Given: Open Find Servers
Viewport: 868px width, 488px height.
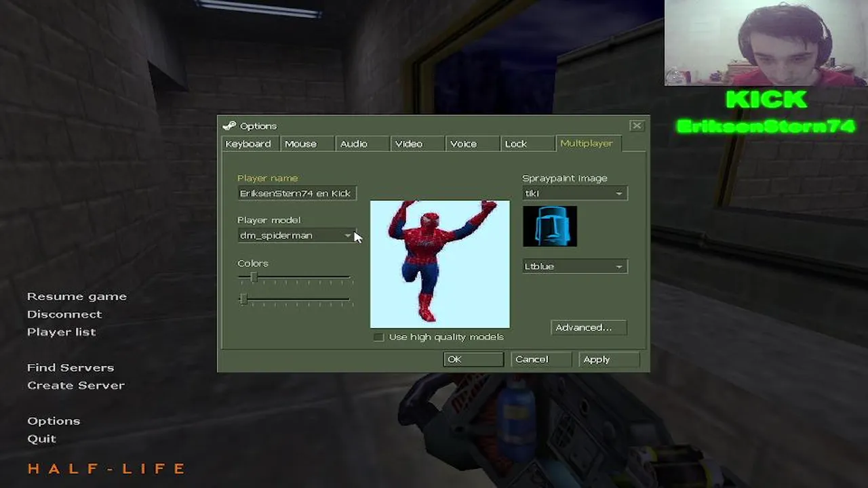Looking at the screenshot, I should (71, 367).
